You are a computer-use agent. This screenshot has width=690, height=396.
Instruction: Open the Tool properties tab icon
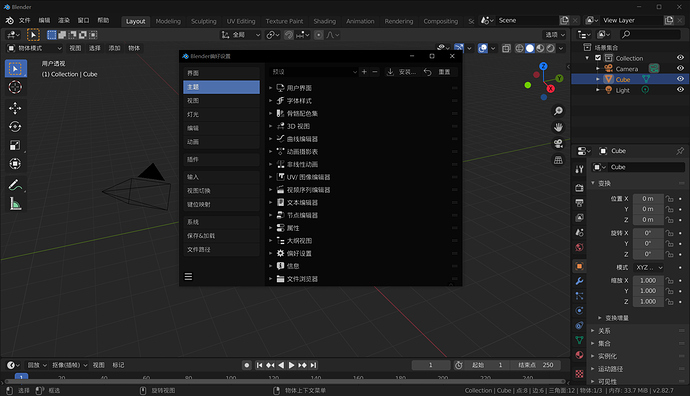coord(580,169)
